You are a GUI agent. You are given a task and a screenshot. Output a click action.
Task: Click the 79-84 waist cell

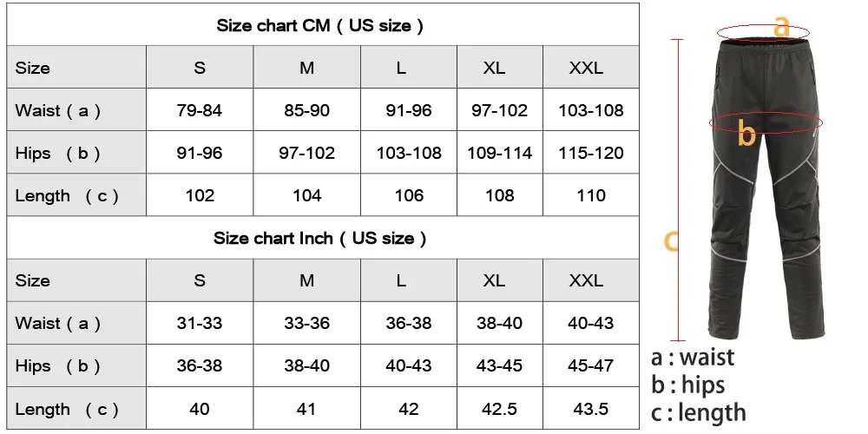click(200, 110)
